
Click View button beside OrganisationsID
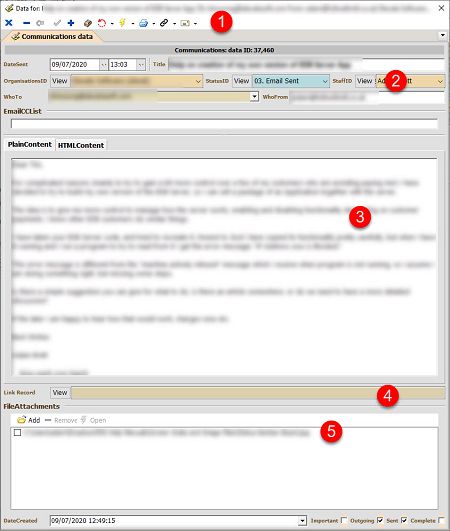click(60, 81)
